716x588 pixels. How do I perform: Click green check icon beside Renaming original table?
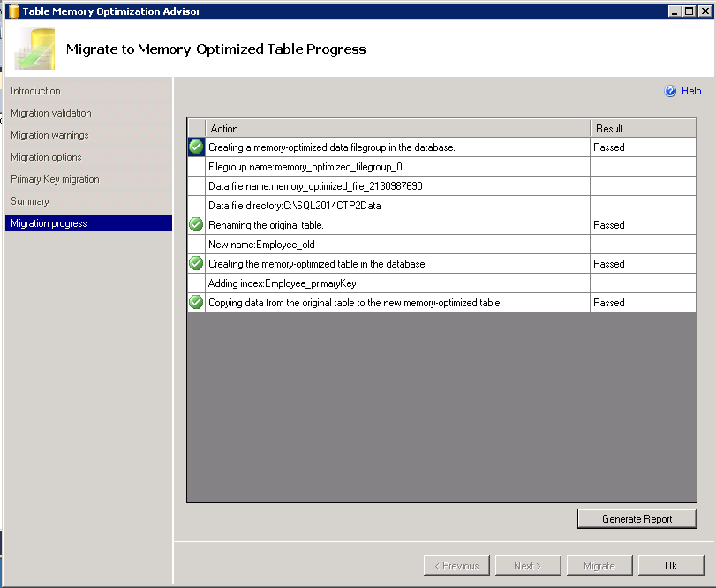point(196,225)
